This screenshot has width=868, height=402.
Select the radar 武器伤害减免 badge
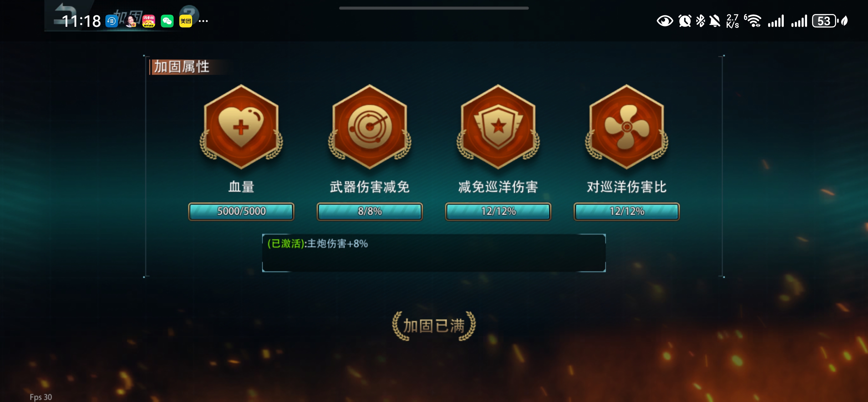370,127
